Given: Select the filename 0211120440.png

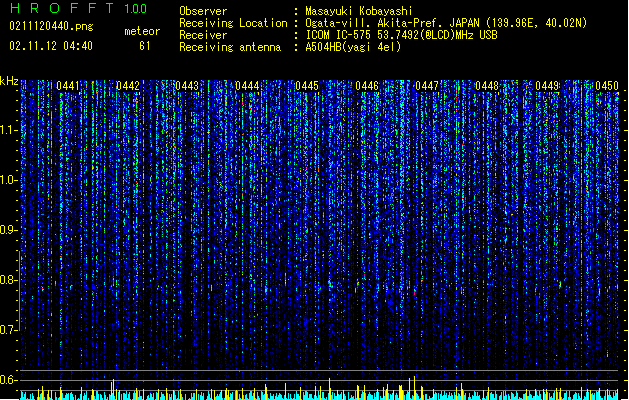Looking at the screenshot, I should [51, 26].
